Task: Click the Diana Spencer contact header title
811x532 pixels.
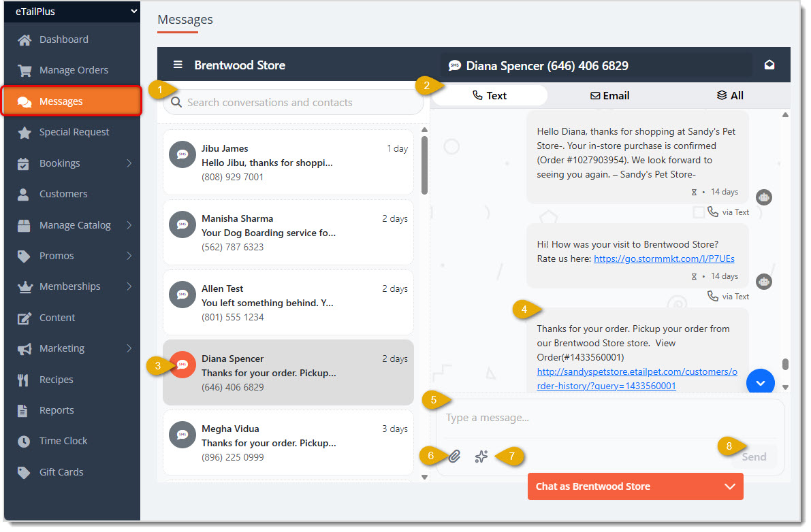Action: tap(547, 65)
